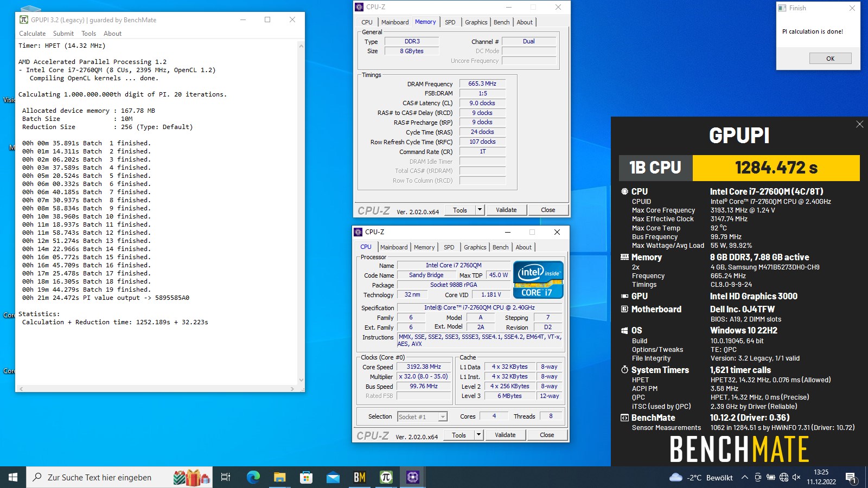Open network status tray icon
Viewport: 868px width, 488px height.
coord(783,478)
